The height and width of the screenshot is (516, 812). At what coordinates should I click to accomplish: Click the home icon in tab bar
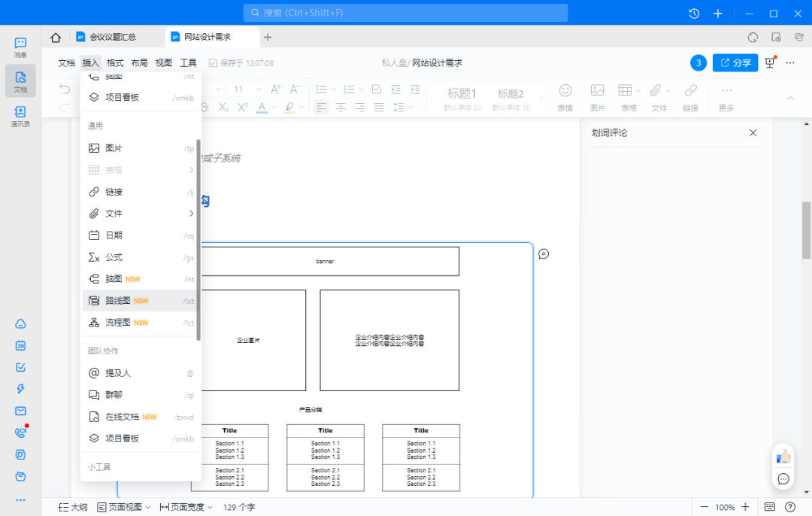(56, 38)
